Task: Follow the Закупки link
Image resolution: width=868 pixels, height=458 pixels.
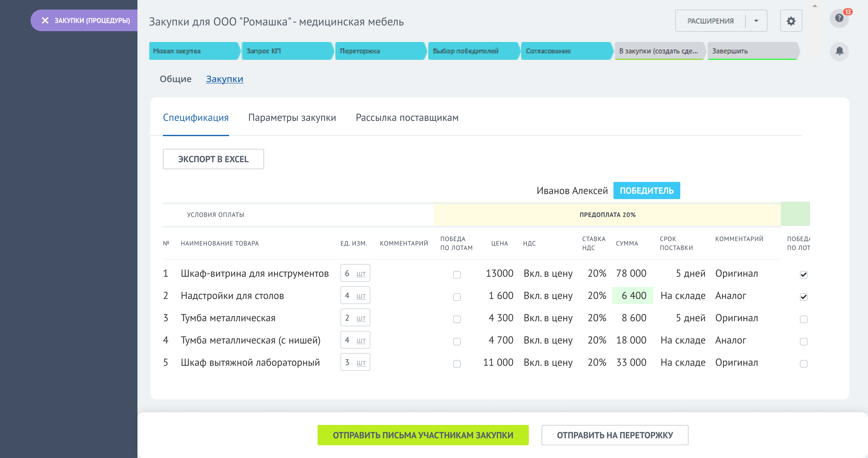Action: click(225, 79)
